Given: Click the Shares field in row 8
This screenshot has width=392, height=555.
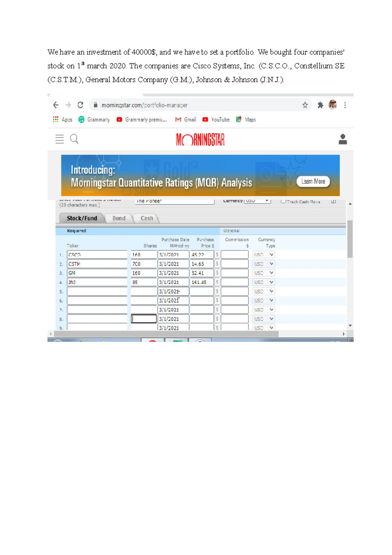Looking at the screenshot, I should 144,319.
